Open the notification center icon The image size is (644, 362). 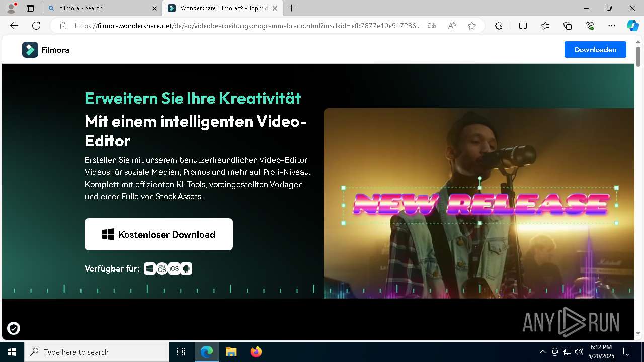click(627, 352)
